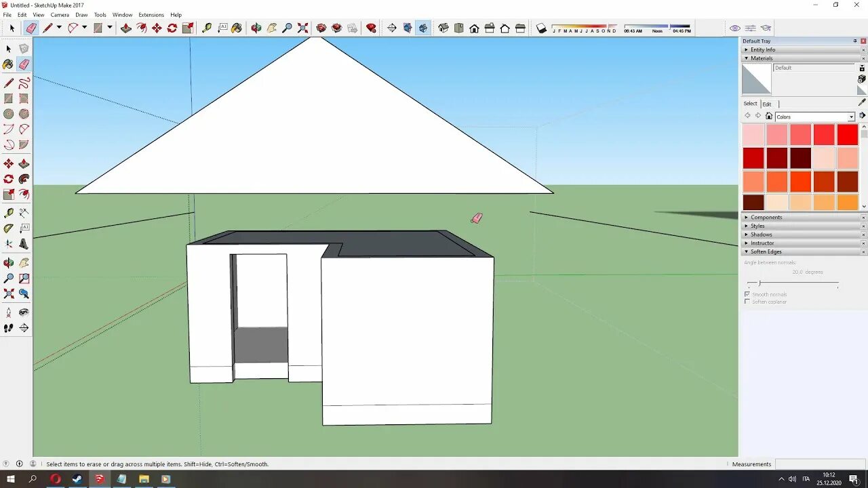Screen dimensions: 868x488
Task: Open Steam from the Windows taskbar
Action: [77, 479]
